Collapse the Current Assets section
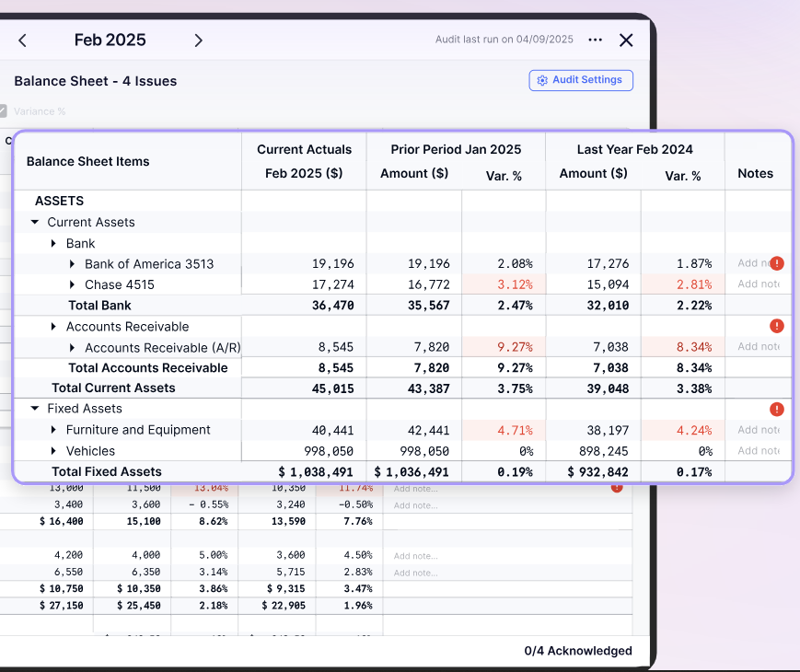Image resolution: width=800 pixels, height=672 pixels. coord(35,223)
